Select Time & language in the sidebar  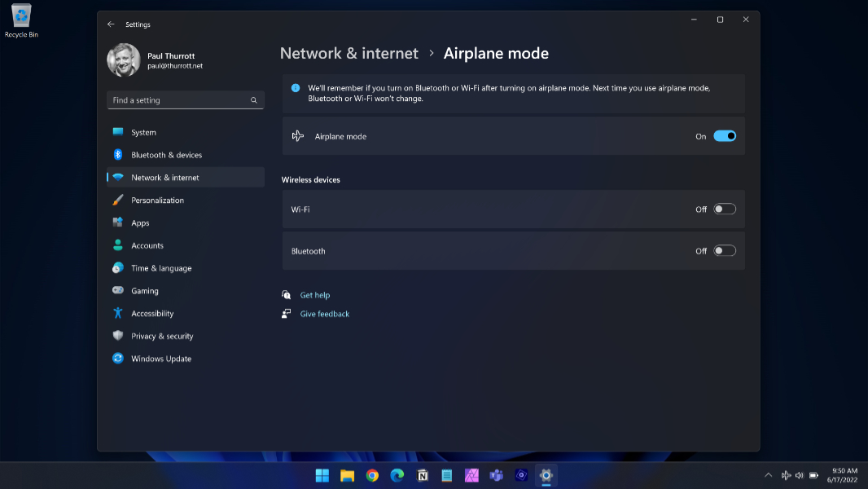pos(161,268)
